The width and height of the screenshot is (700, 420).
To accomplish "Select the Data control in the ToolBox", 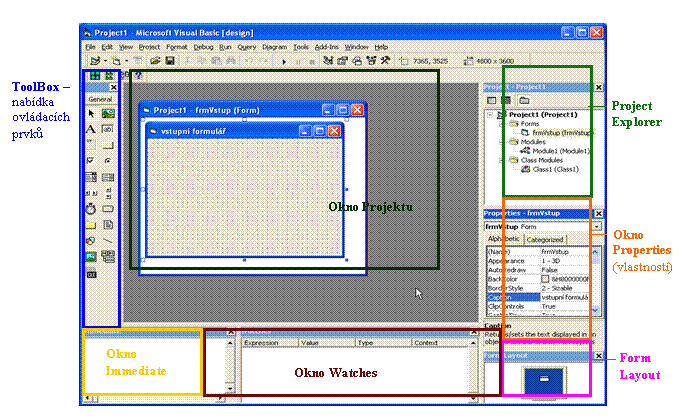I will coord(108,257).
